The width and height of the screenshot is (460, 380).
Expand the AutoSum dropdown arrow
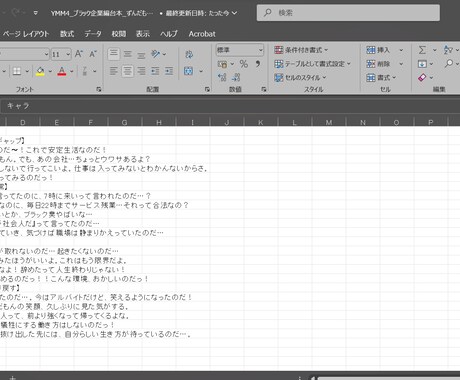pyautogui.click(x=435, y=50)
